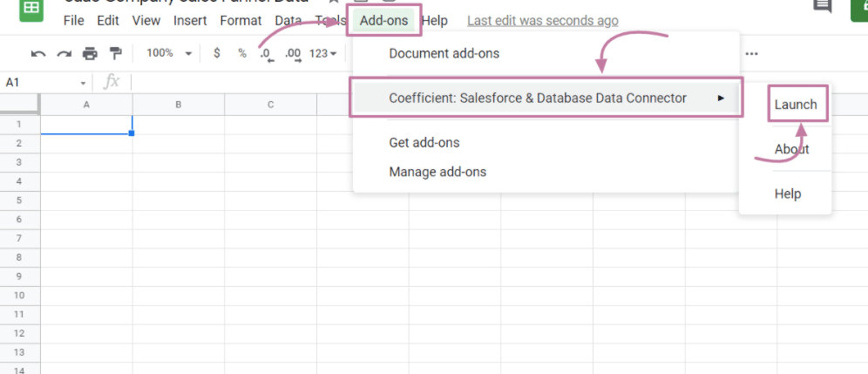Open the Insert menu

point(190,21)
